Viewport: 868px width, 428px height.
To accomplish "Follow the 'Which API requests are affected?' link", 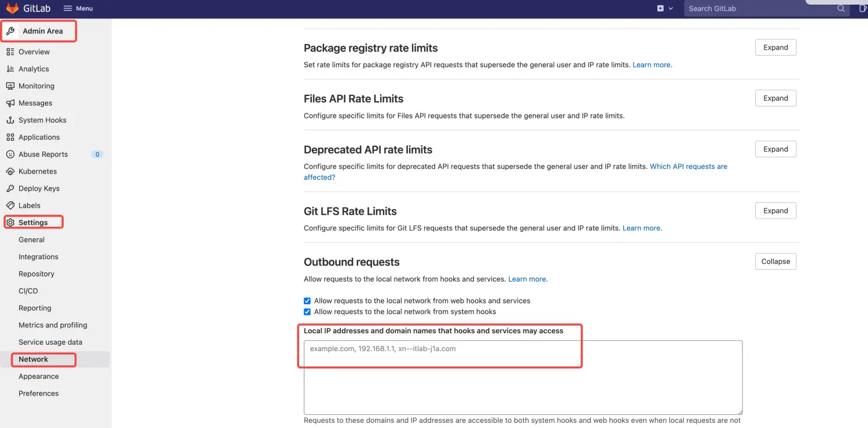I will pyautogui.click(x=688, y=167).
